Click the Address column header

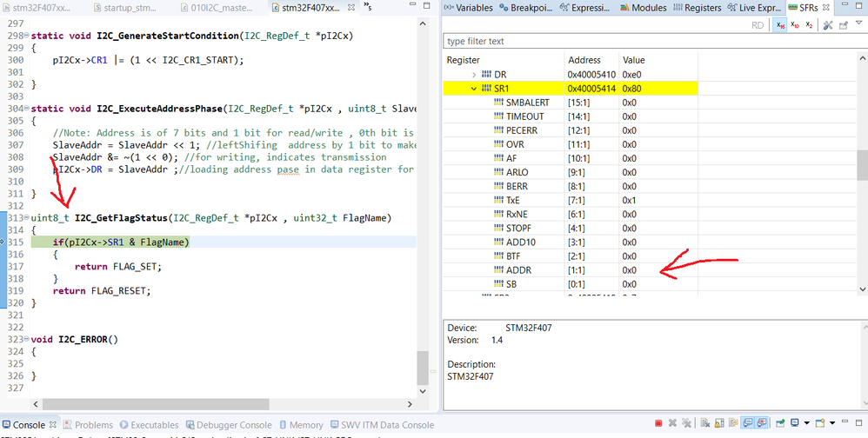(591, 60)
